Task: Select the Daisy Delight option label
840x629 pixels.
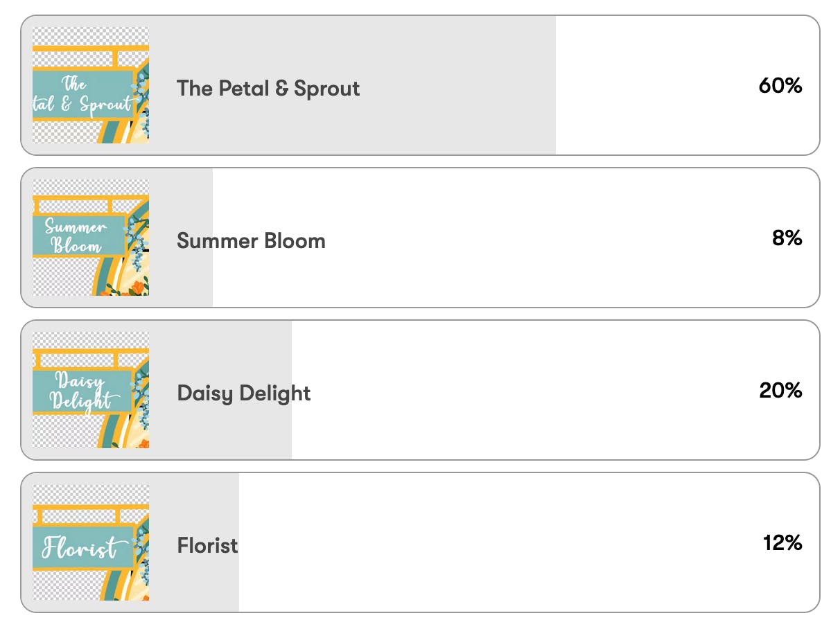Action: (244, 393)
